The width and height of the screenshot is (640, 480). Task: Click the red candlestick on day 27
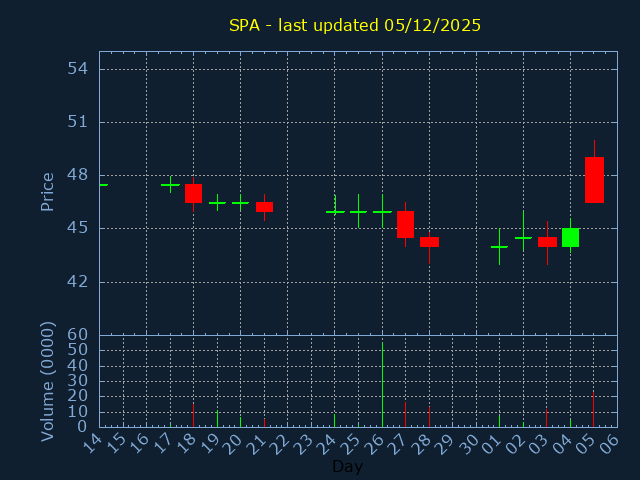coord(405,224)
